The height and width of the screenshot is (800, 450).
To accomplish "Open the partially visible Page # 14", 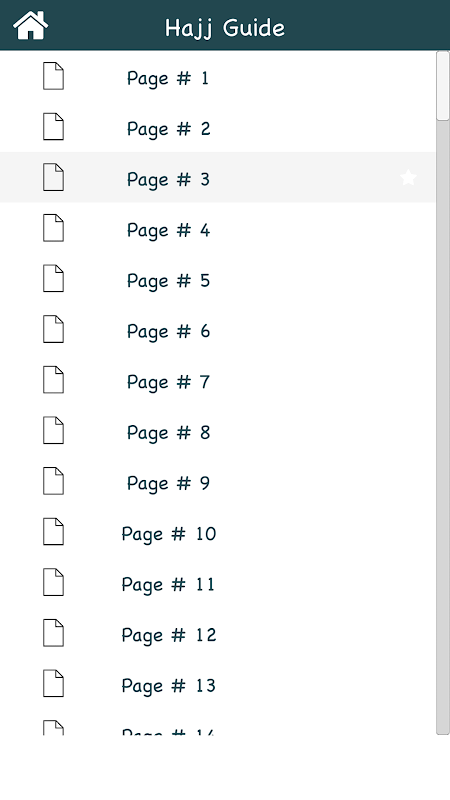I will tap(217, 722).
